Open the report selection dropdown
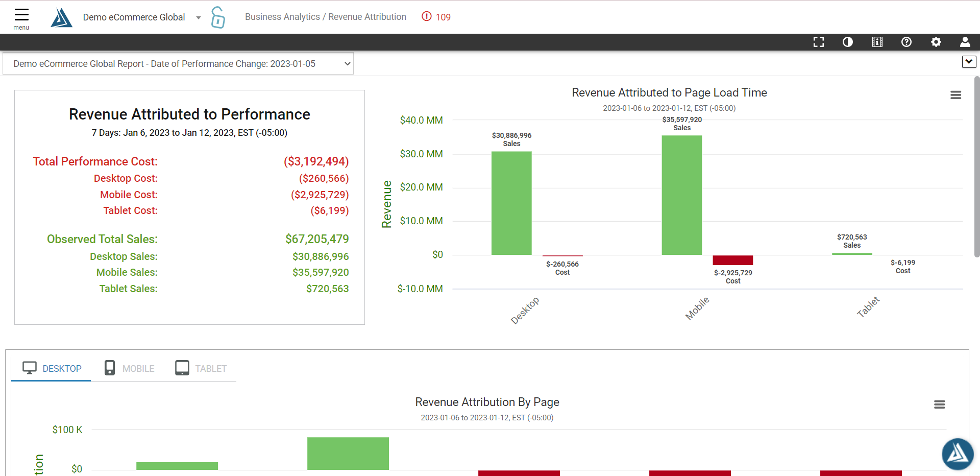 (x=178, y=64)
